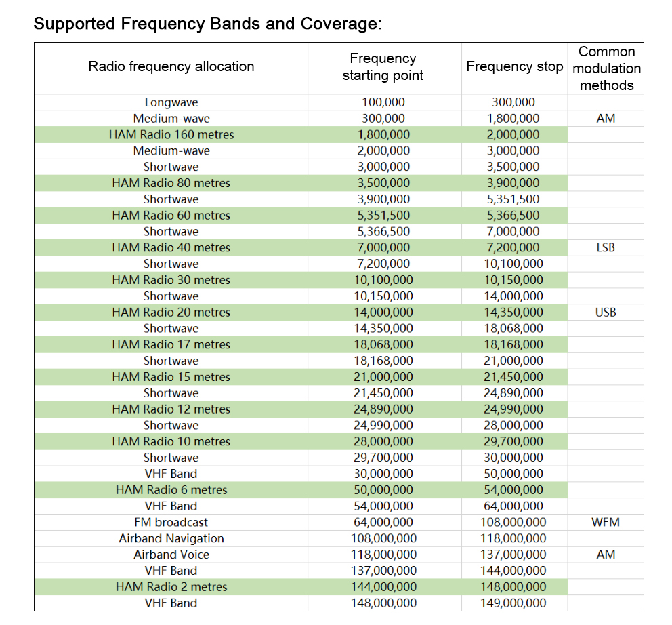Select the 149,000,000 frequency stop cell
Viewport: 672px width, 625px height.
point(514,603)
